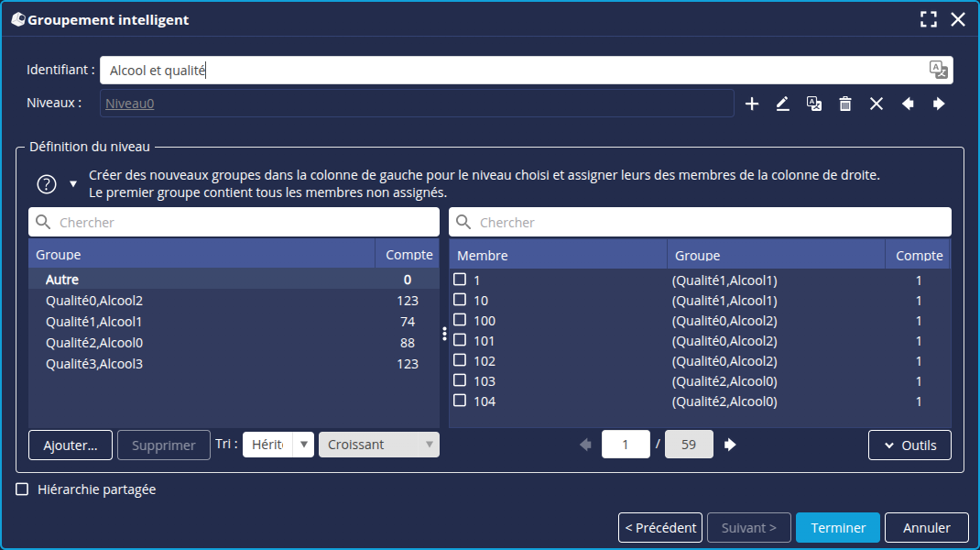980x550 pixels.
Task: Click translation icon in Identifiant field
Action: tap(938, 70)
